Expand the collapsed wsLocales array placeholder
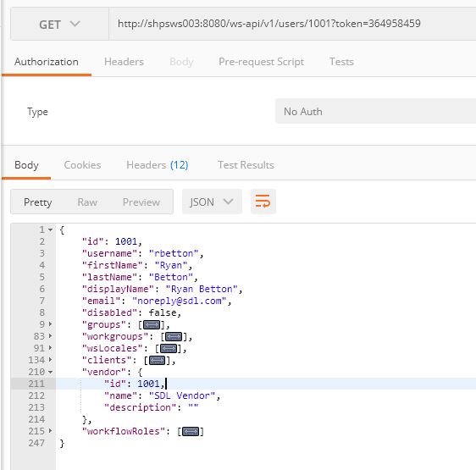476x470 pixels. pyautogui.click(x=169, y=348)
